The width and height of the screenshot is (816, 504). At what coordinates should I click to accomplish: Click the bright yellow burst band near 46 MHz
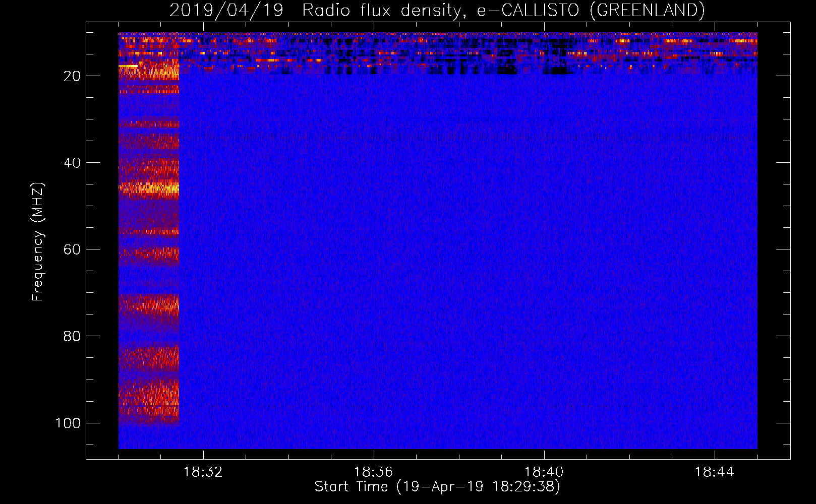click(x=149, y=189)
